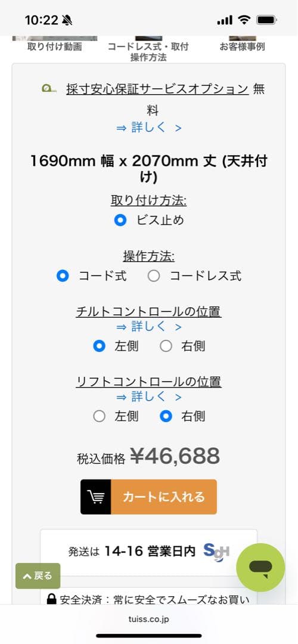This screenshot has height=644, width=298.
Task: Tap the battery status icon
Action: [x=267, y=20]
